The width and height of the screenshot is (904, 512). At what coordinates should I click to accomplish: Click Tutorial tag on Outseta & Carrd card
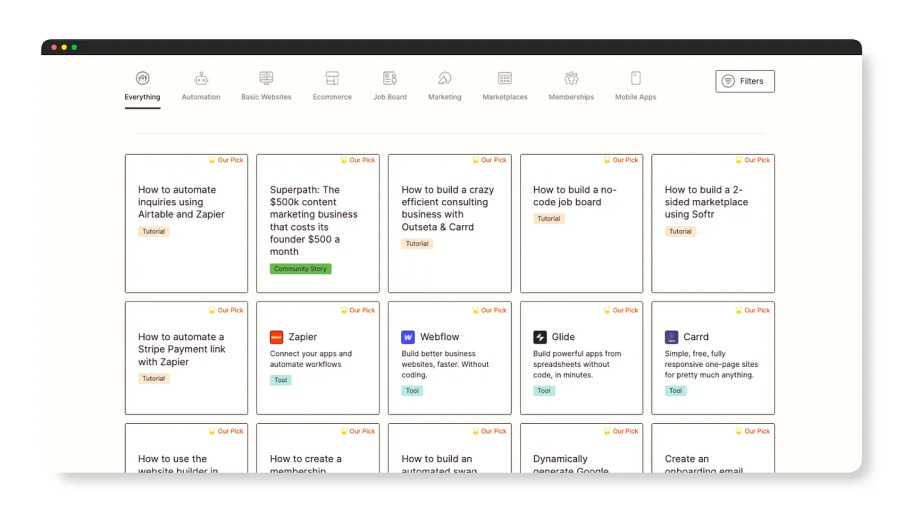pos(417,244)
